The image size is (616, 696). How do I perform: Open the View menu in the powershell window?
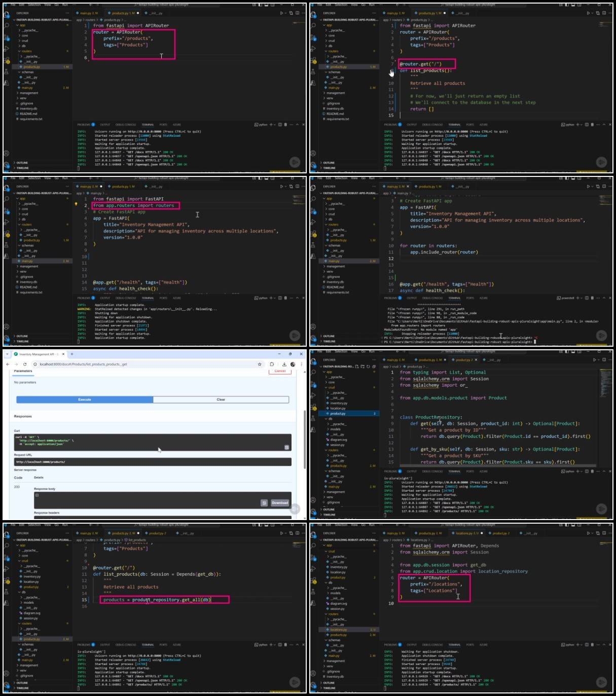(354, 178)
